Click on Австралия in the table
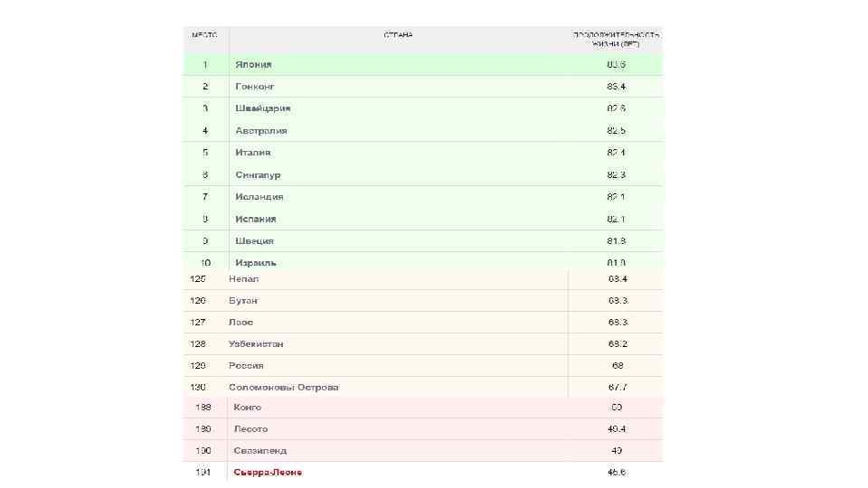Image resolution: width=868 pixels, height=488 pixels. 260,131
